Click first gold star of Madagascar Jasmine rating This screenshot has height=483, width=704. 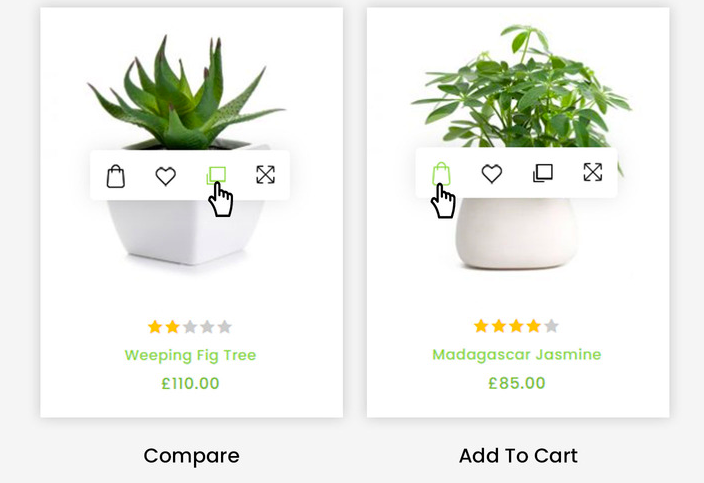click(x=481, y=326)
